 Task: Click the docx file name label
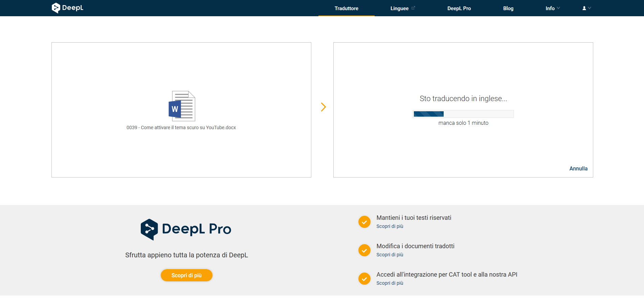(x=181, y=127)
